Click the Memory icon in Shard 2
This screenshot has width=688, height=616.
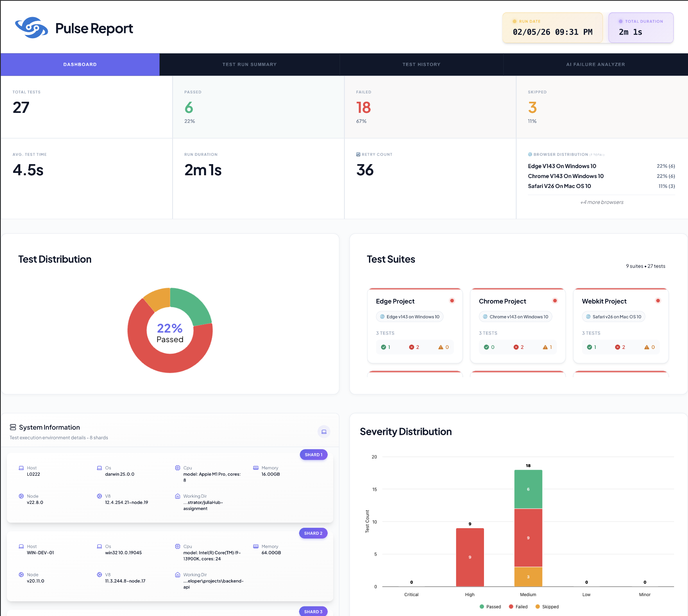(x=256, y=546)
